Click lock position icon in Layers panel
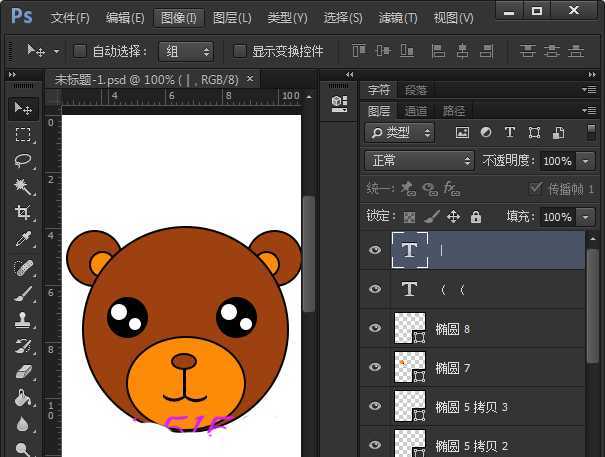This screenshot has height=457, width=605. pos(453,217)
